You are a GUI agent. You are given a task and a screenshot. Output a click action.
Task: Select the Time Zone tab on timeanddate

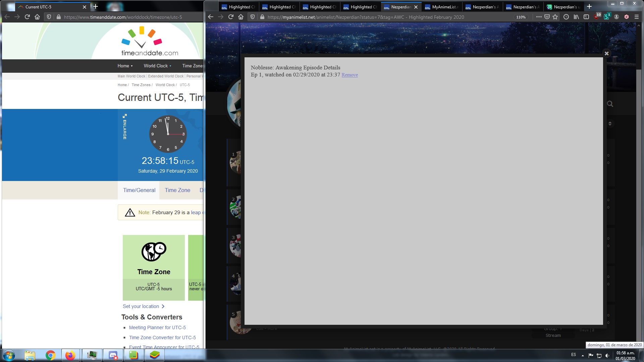tap(177, 190)
